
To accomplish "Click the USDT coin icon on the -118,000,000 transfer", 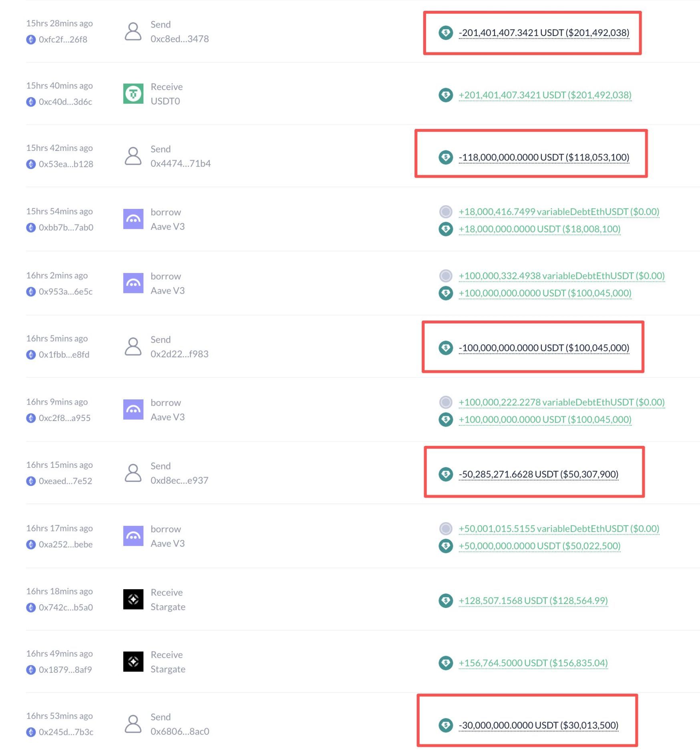I will pos(446,158).
